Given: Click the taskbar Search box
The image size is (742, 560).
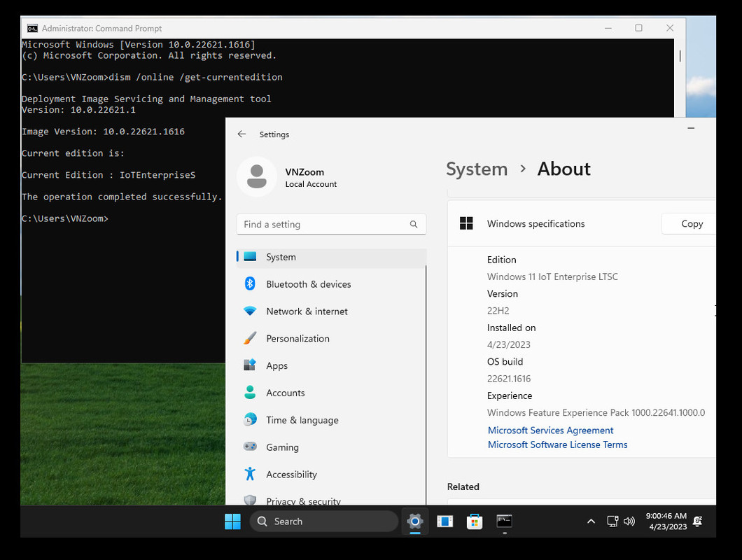Looking at the screenshot, I should [323, 521].
